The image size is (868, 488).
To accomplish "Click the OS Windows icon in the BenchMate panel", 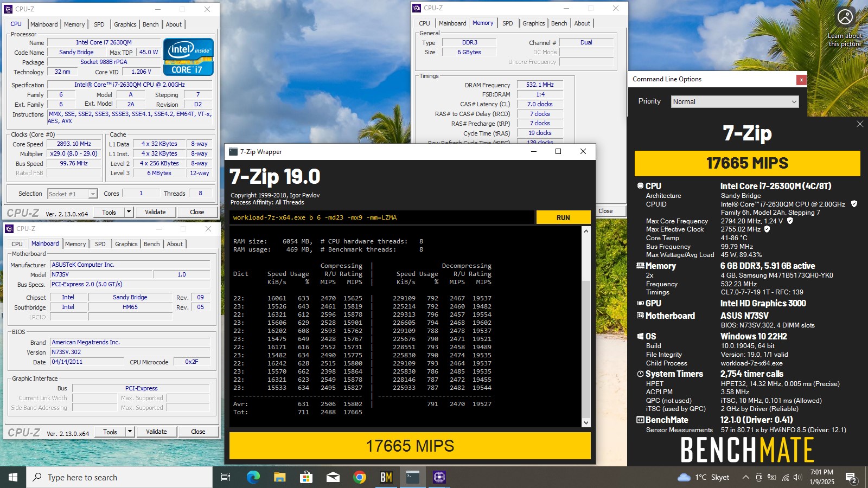I will pyautogui.click(x=640, y=336).
